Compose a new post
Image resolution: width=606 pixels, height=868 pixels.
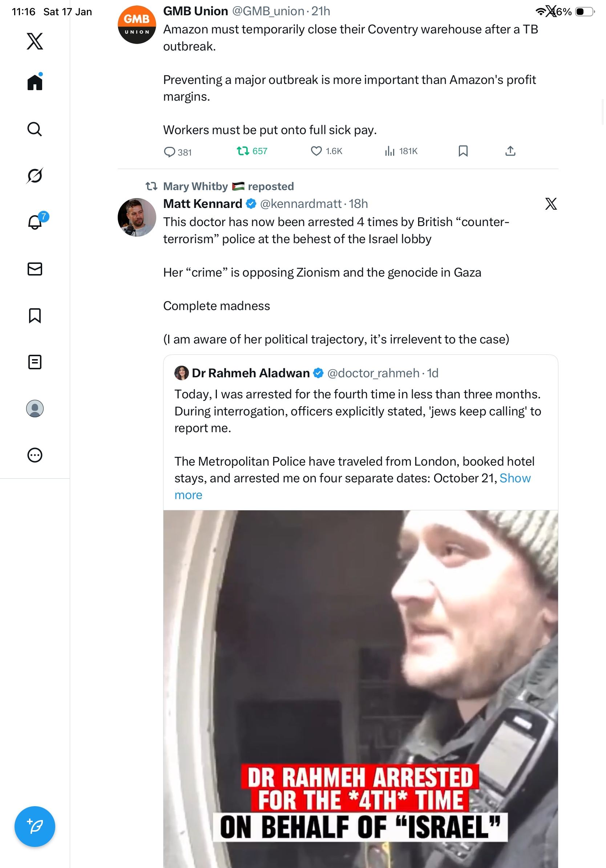[x=35, y=826]
